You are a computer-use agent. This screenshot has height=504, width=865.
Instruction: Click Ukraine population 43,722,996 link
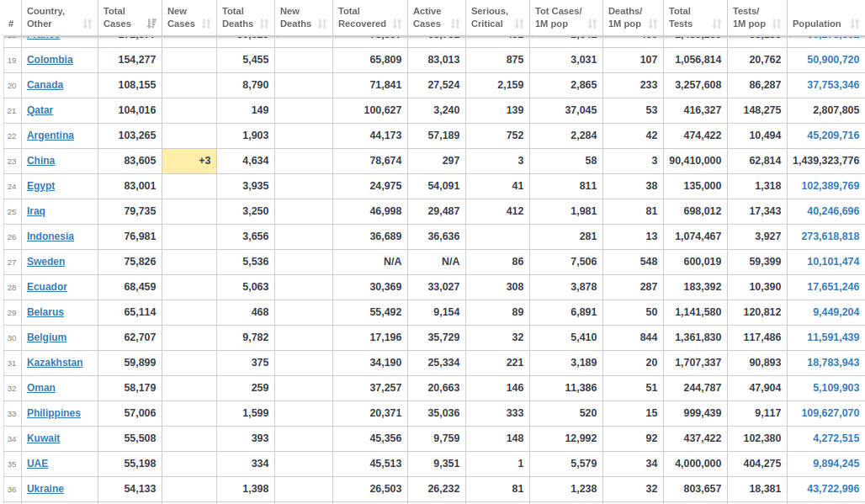coord(833,489)
